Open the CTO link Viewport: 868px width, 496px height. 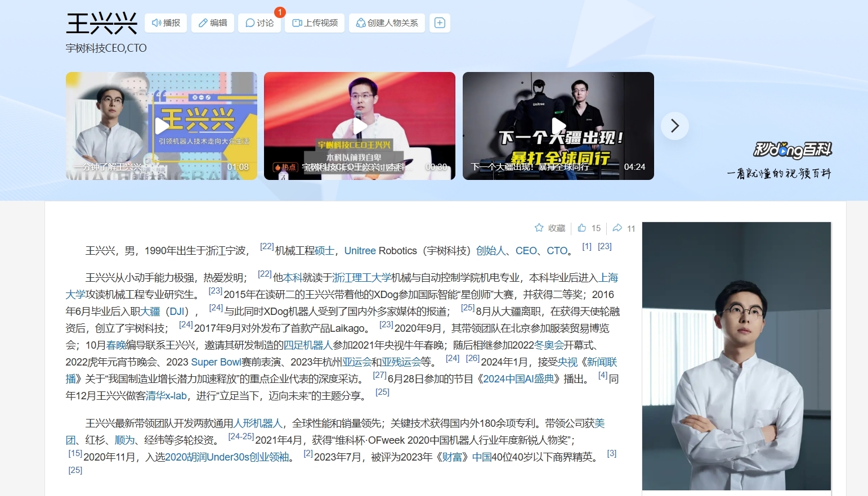tap(557, 251)
